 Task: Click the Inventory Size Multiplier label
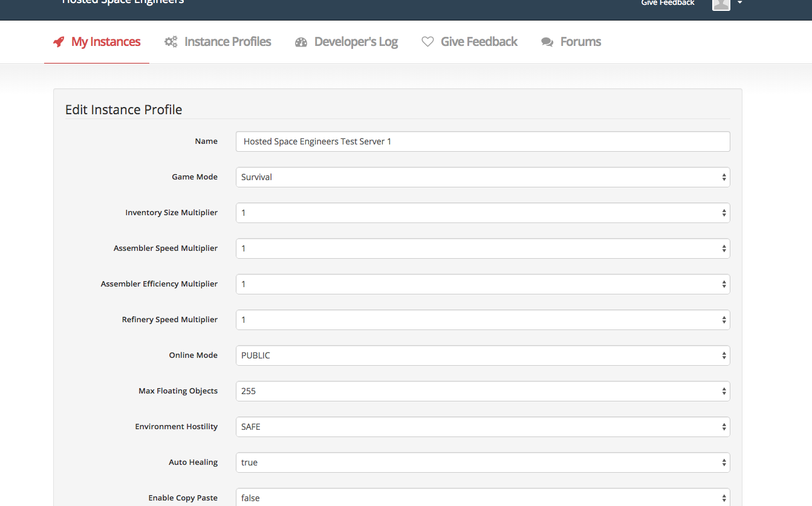pyautogui.click(x=172, y=213)
